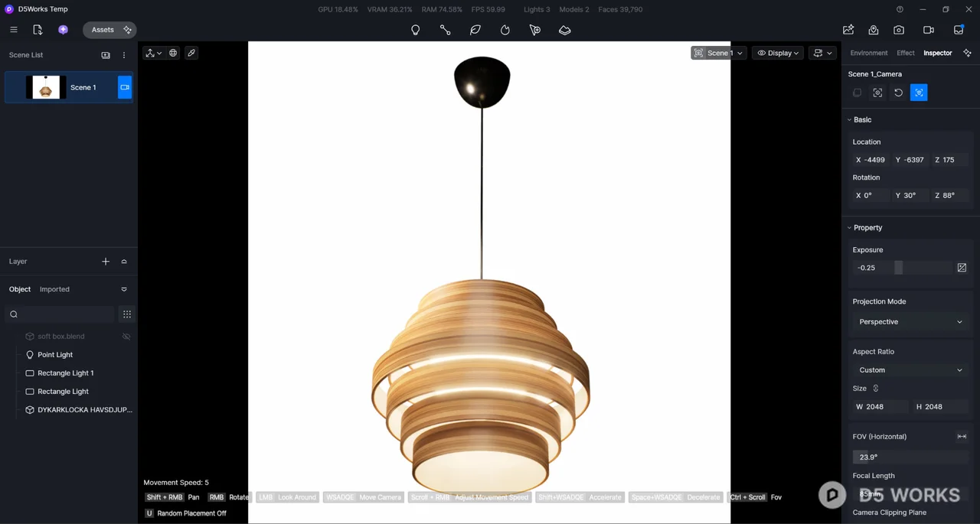Screen dimensions: 980x524
Task: Toggle the blue active camera view icon
Action: pyautogui.click(x=919, y=93)
